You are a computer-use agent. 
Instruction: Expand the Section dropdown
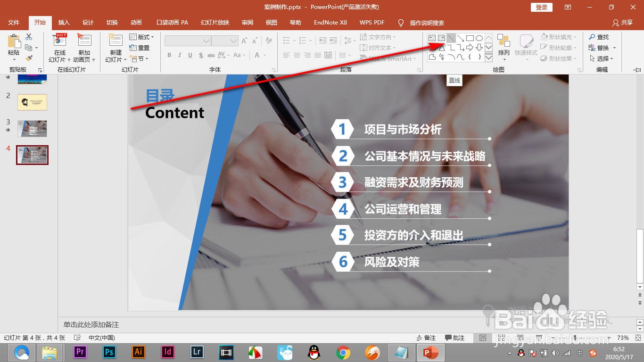pyautogui.click(x=140, y=59)
